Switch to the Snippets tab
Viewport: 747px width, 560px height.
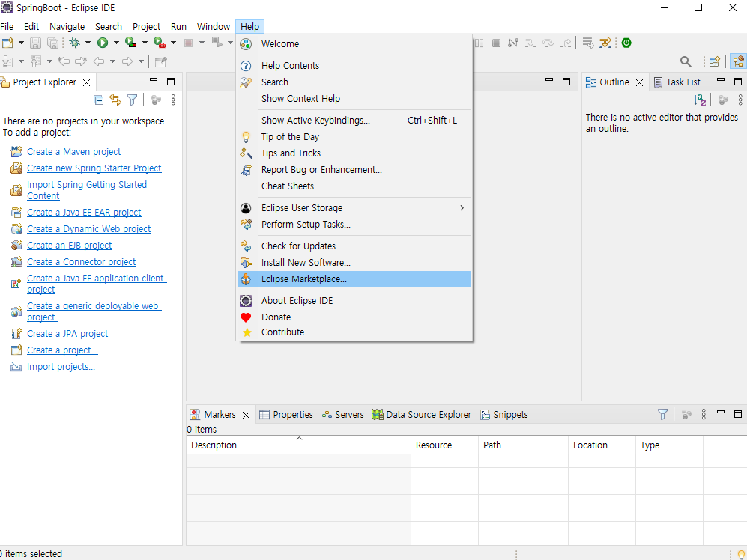[x=504, y=415]
